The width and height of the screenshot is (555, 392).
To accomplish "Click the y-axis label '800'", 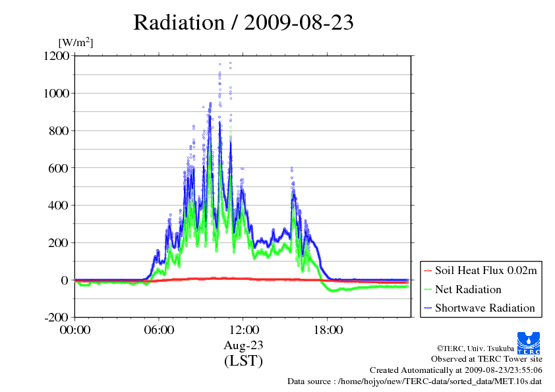I will (x=59, y=131).
